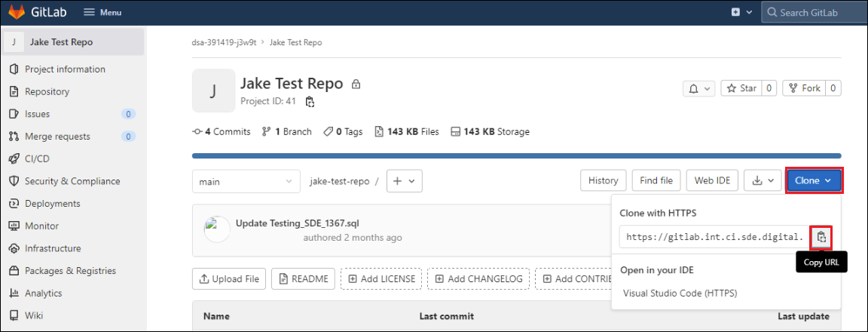Image resolution: width=868 pixels, height=332 pixels.
Task: Click the Issues sidebar icon
Action: (x=14, y=114)
